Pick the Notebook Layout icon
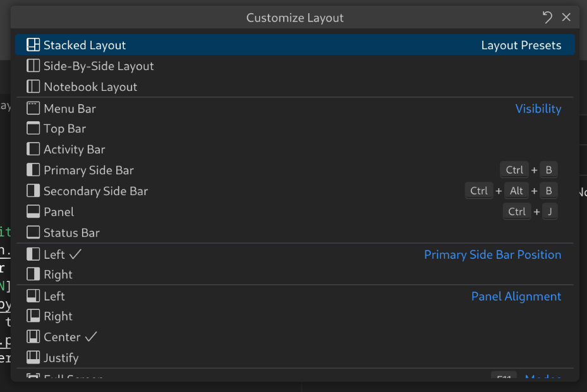Screen dimensions: 587x392 32,86
